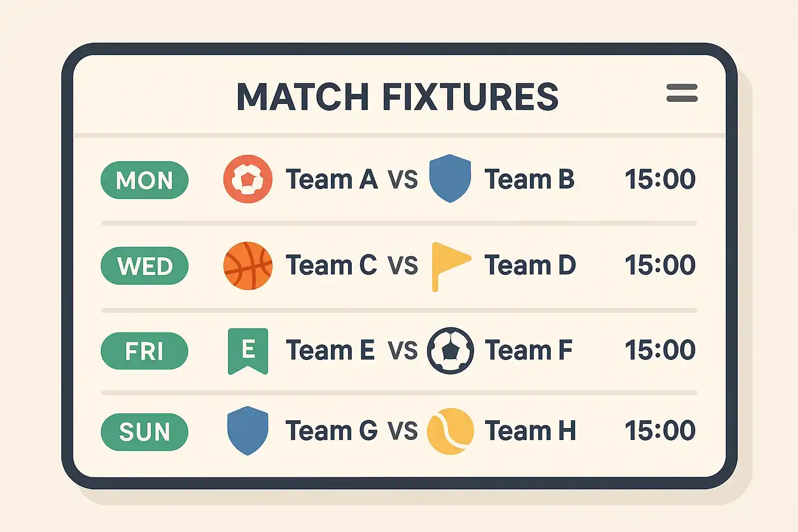Select Team F's dark soccer ball icon

coord(450,351)
